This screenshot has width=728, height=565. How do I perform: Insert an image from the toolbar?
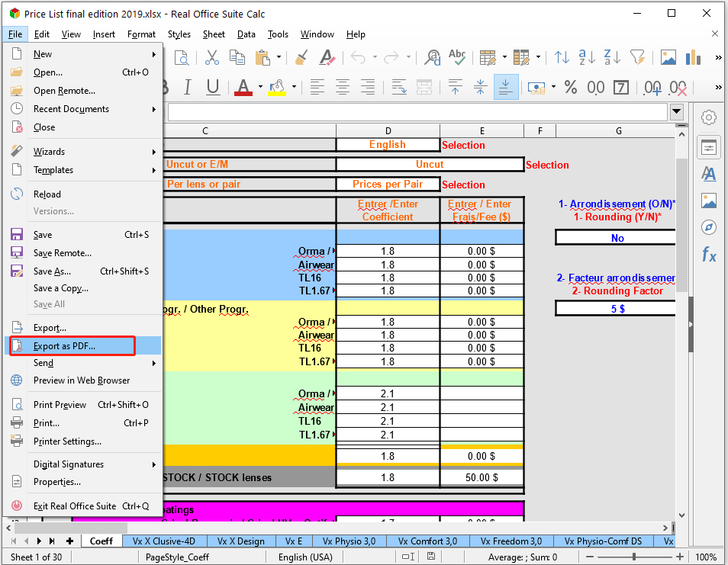[x=668, y=58]
